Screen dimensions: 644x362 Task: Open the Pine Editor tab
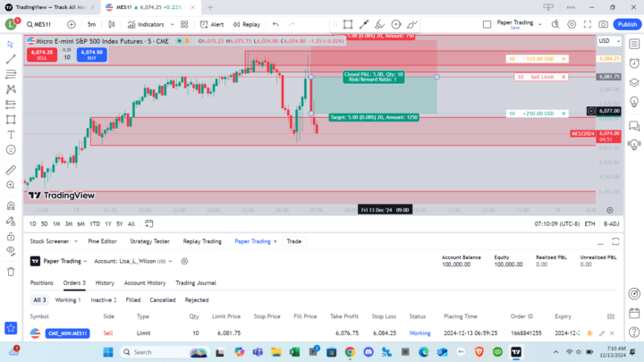click(x=102, y=241)
